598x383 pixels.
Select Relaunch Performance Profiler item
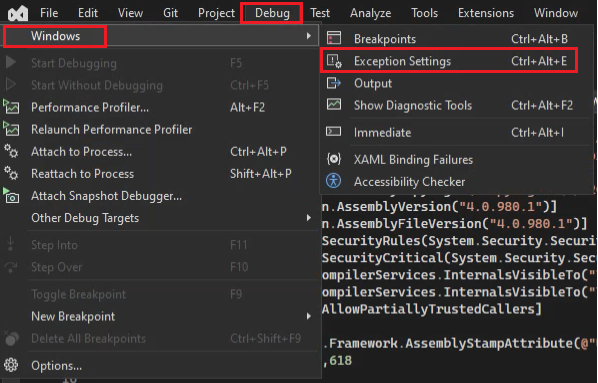click(160, 129)
